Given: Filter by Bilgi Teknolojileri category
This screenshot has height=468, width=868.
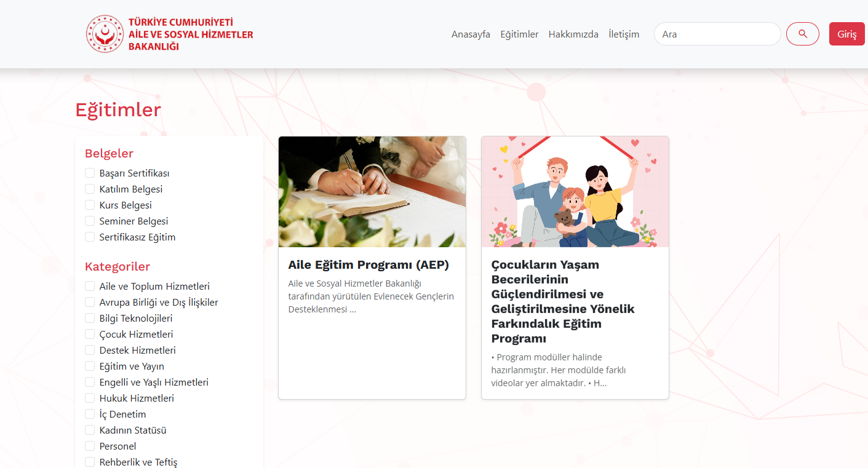Looking at the screenshot, I should pyautogui.click(x=90, y=319).
